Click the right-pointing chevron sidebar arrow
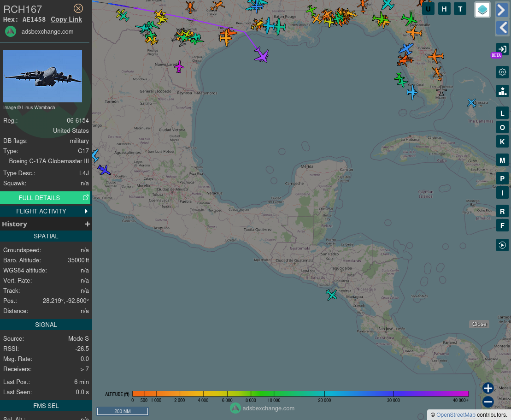The image size is (511, 420). click(503, 10)
